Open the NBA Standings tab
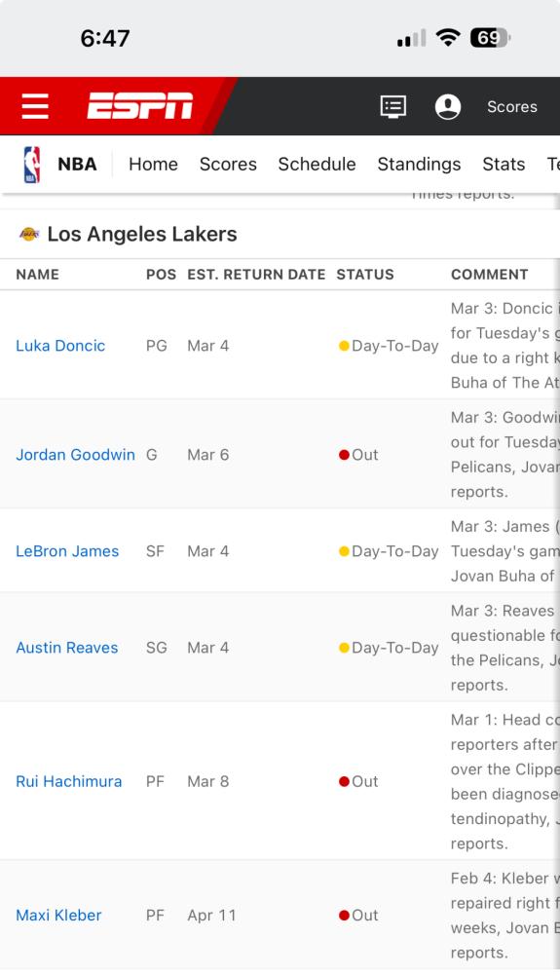The height and width of the screenshot is (974, 560). pos(419,164)
